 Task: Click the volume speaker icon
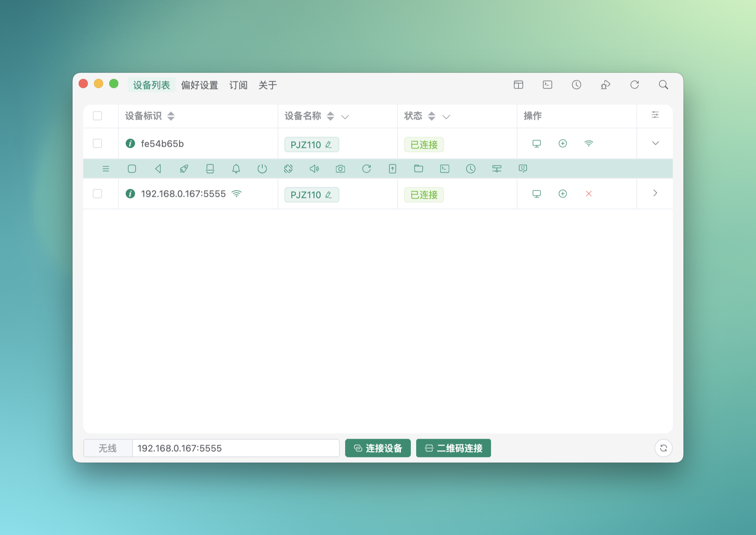[x=314, y=169]
